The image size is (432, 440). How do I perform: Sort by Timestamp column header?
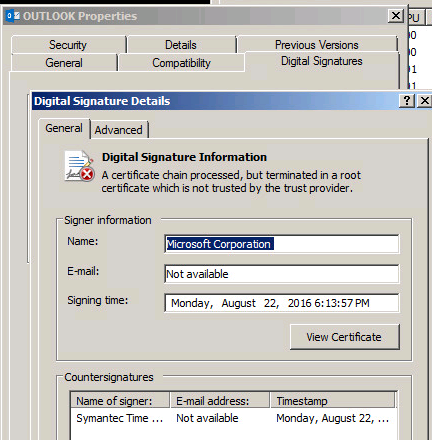[x=332, y=401]
